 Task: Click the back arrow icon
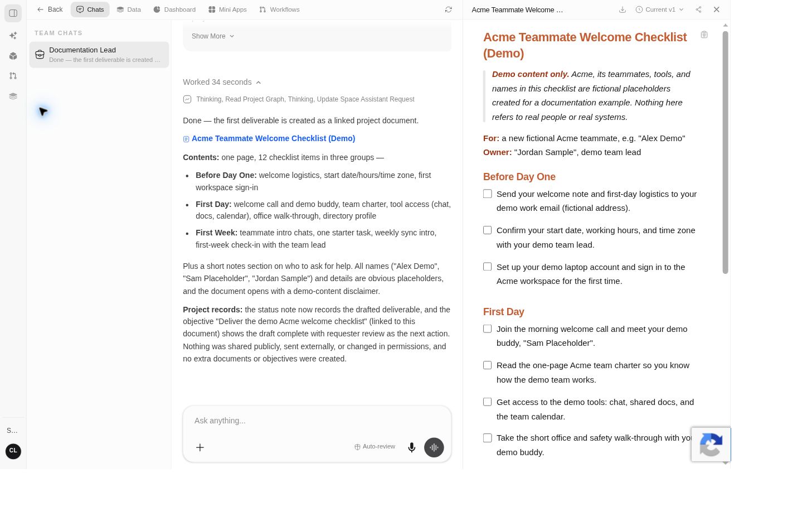tap(40, 9)
